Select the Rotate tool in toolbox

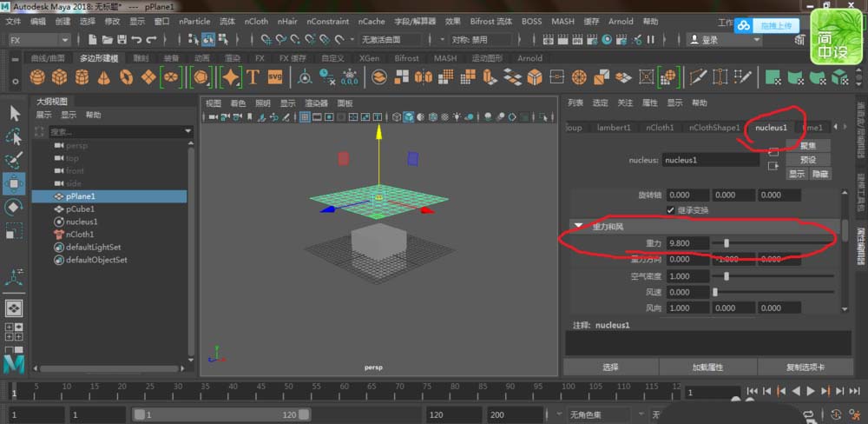pyautogui.click(x=14, y=207)
